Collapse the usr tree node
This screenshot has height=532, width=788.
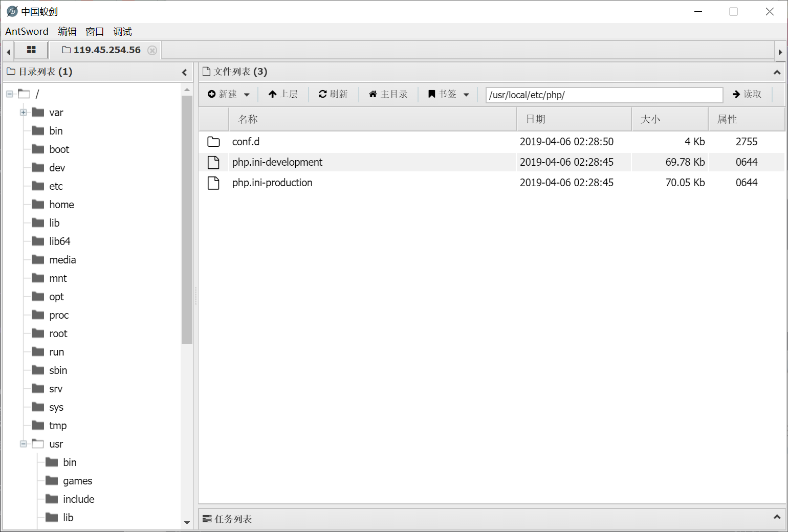[23, 444]
